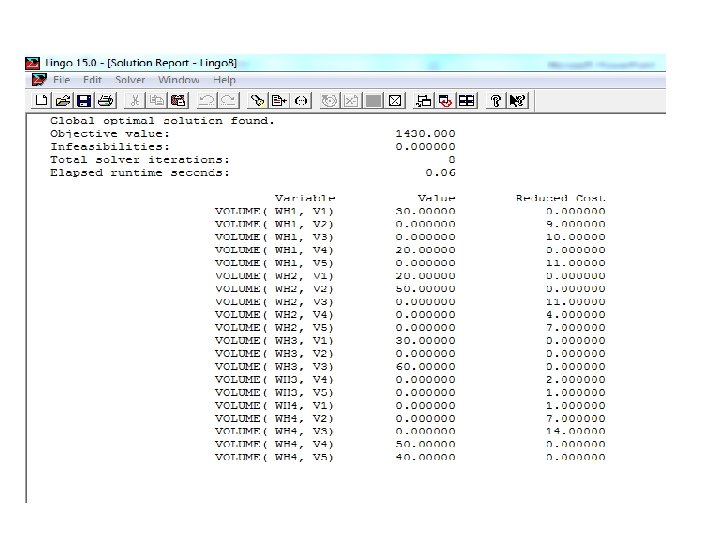
Task: Activate context help arrow-question icon
Action: [518, 100]
